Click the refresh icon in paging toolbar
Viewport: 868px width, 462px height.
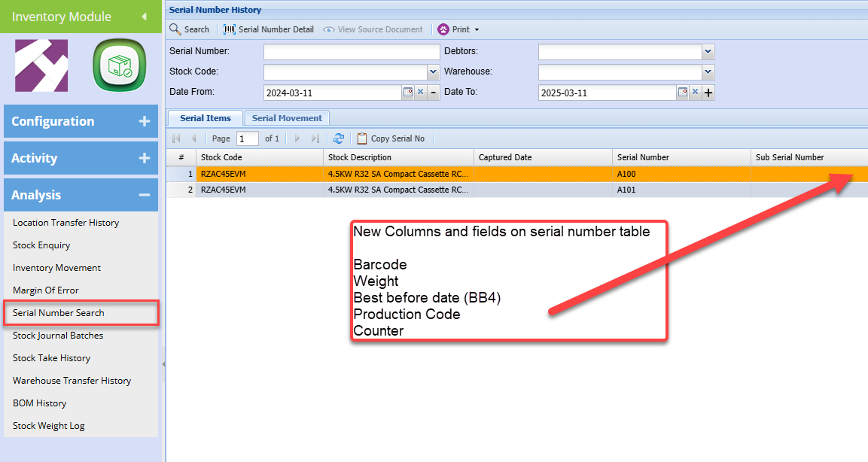339,138
